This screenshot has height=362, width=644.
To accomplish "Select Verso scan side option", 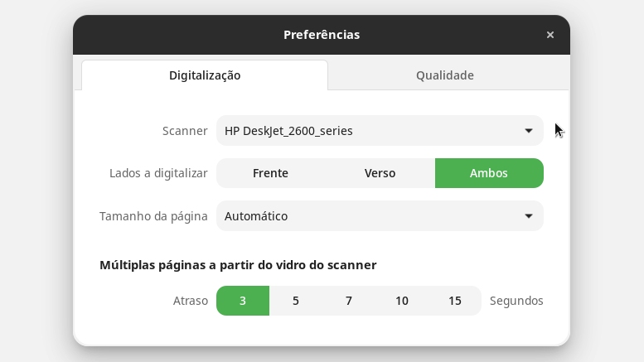I will click(380, 173).
